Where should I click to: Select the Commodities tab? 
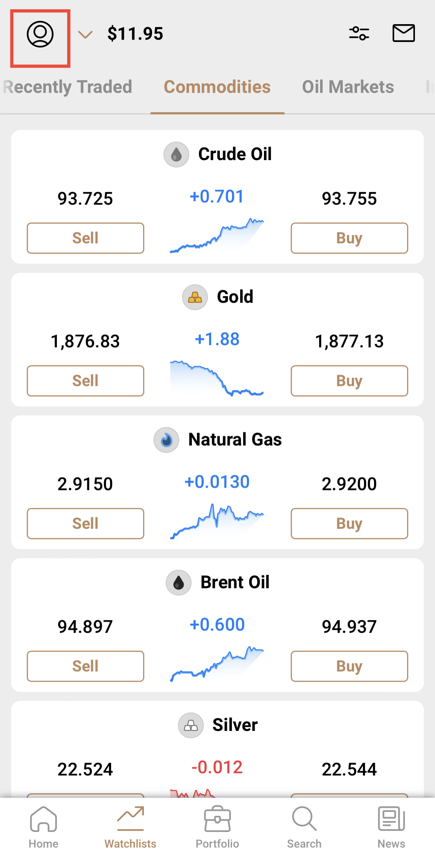coord(217,87)
